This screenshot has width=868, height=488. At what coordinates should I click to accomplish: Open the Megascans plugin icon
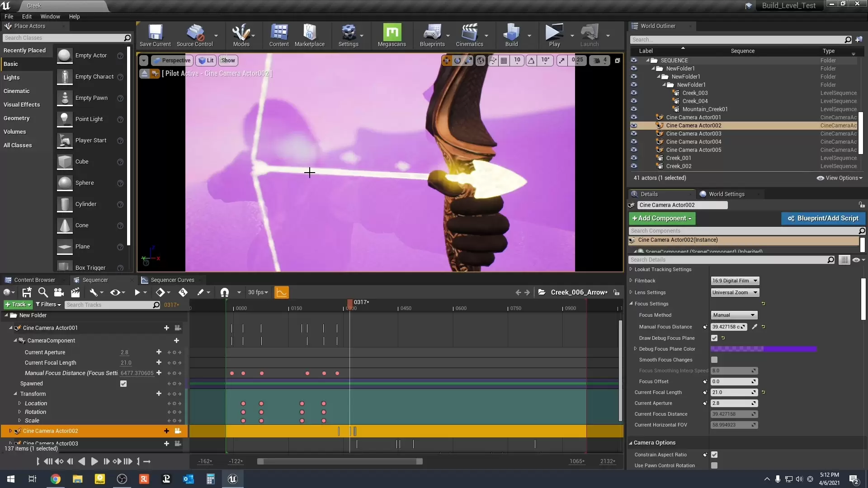click(x=392, y=35)
